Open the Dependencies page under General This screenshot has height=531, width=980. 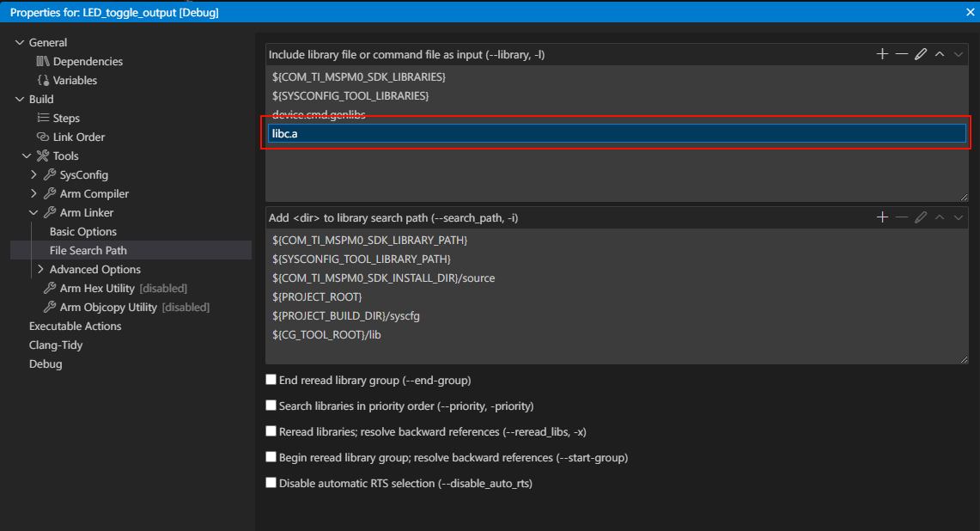pos(87,61)
